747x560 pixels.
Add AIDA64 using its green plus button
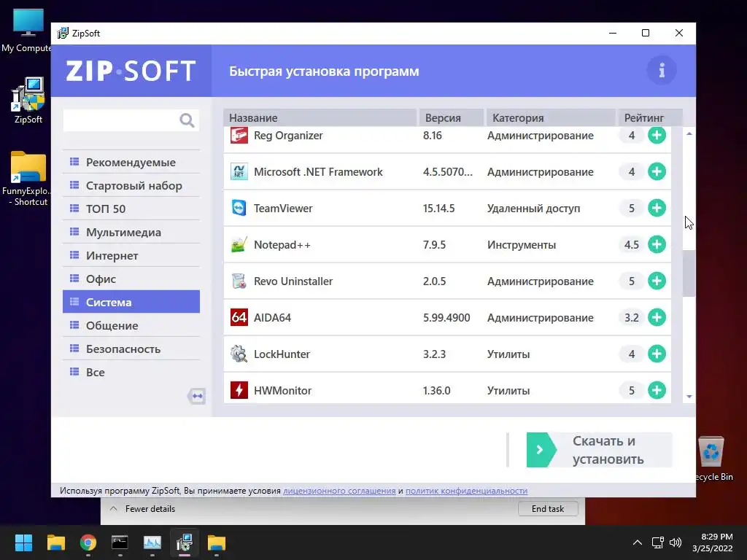657,318
